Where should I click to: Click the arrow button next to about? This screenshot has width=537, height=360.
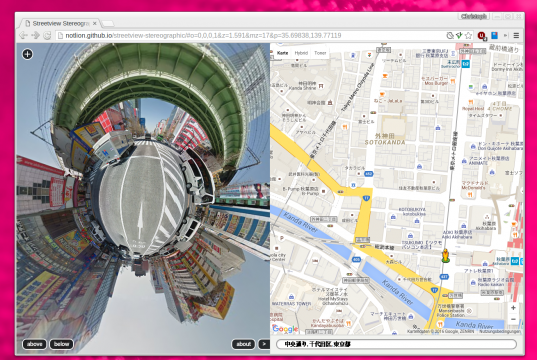click(264, 344)
